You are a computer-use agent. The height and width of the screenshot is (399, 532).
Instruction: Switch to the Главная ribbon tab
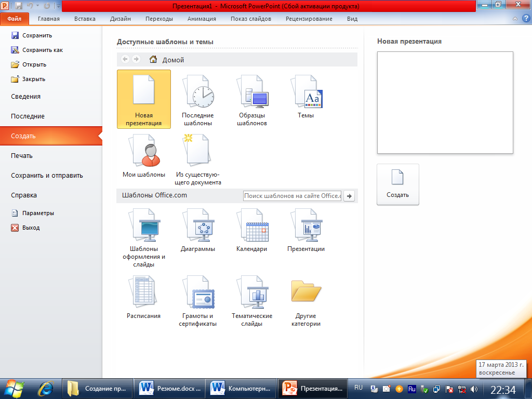pyautogui.click(x=48, y=19)
